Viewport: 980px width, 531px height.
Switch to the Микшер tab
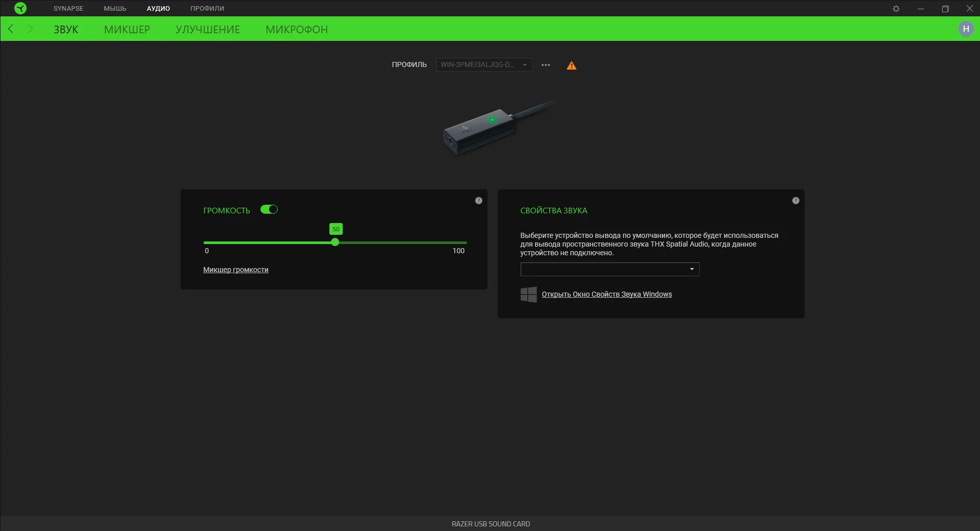coord(127,30)
